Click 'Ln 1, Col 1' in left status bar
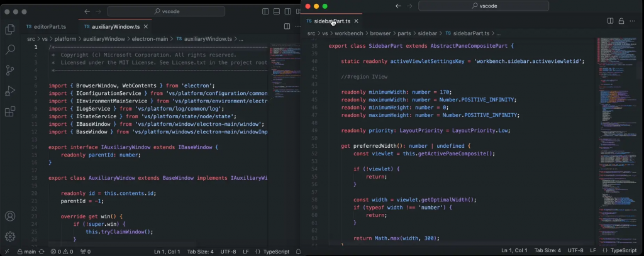The width and height of the screenshot is (644, 256). tap(167, 252)
